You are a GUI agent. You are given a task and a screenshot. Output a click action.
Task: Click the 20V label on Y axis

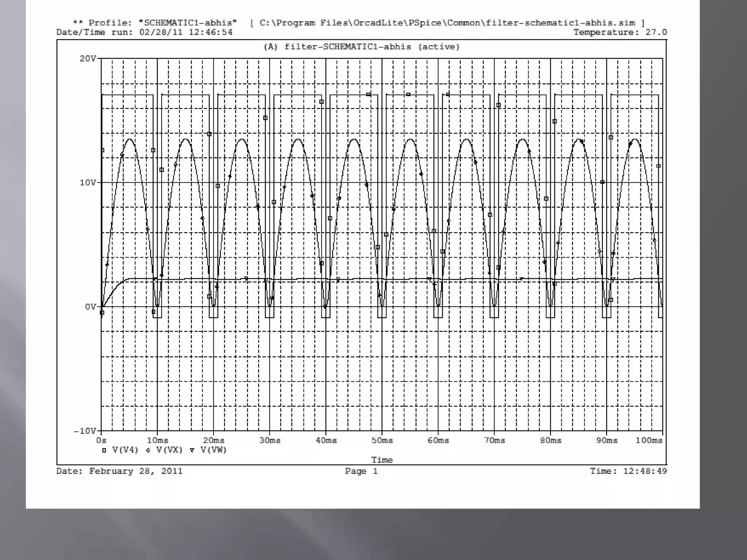coord(88,59)
